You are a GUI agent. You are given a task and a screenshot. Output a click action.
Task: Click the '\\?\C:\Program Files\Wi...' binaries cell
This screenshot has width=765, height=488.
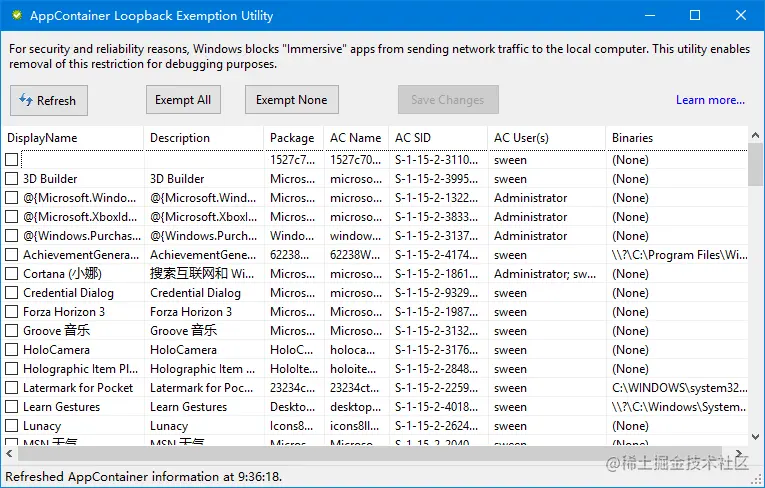[x=679, y=255]
